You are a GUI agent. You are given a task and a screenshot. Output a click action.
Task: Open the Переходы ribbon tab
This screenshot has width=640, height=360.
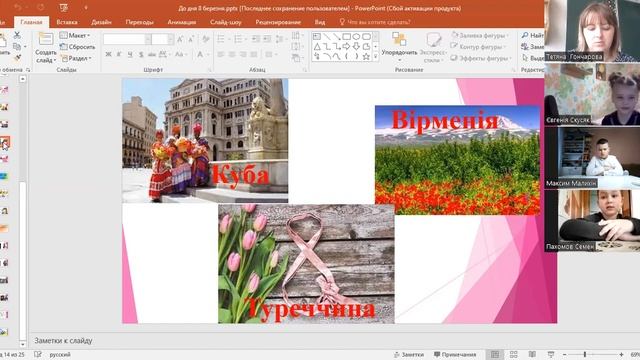140,22
